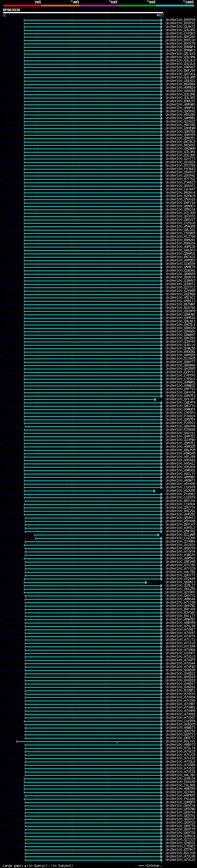Select the label UniRef100_Q41011

tap(180, 433)
